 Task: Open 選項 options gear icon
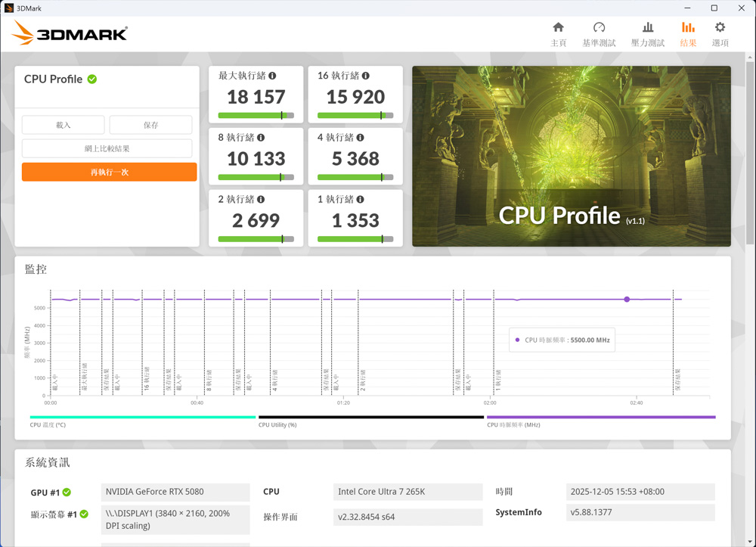pyautogui.click(x=720, y=28)
